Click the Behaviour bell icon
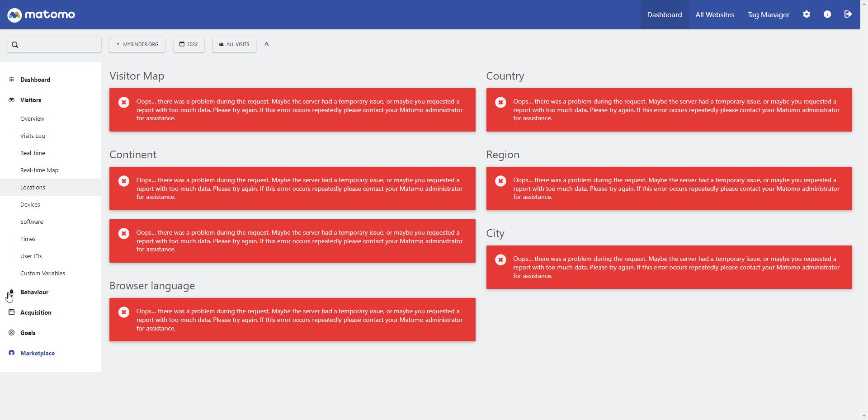The height and width of the screenshot is (420, 868). point(12,292)
